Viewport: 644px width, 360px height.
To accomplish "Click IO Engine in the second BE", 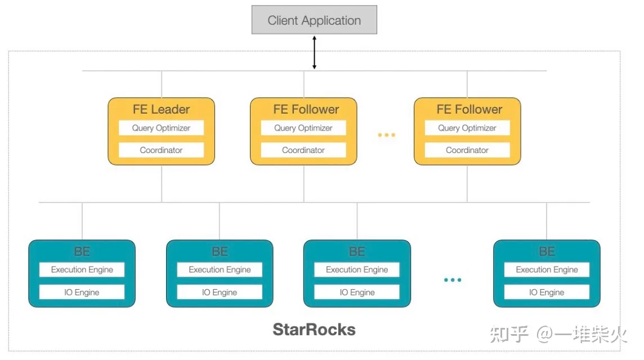I will click(220, 292).
